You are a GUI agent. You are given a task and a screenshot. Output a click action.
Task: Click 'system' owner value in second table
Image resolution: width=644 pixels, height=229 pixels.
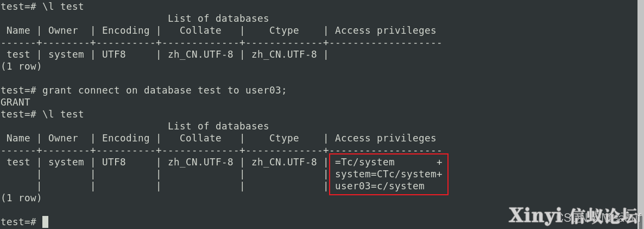[66, 163]
